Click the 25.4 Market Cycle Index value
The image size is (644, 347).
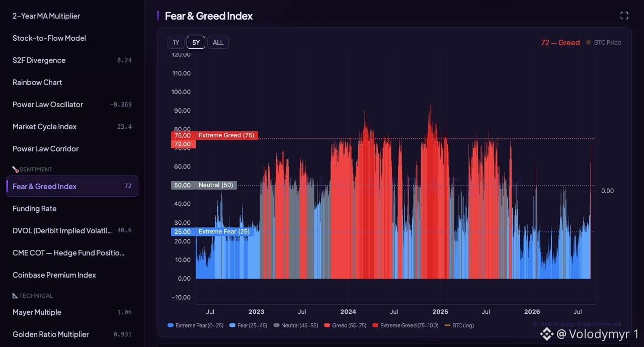coord(124,127)
